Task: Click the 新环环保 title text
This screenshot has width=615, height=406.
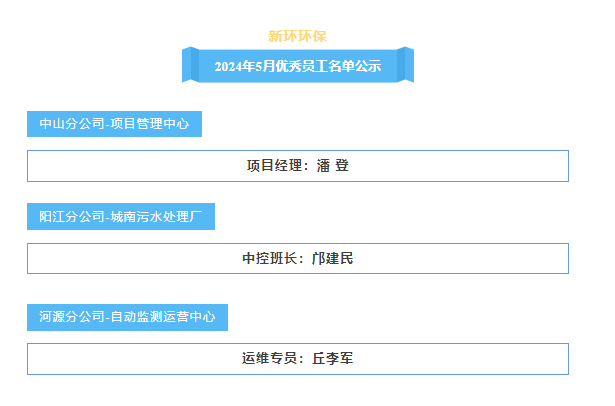Action: (297, 36)
